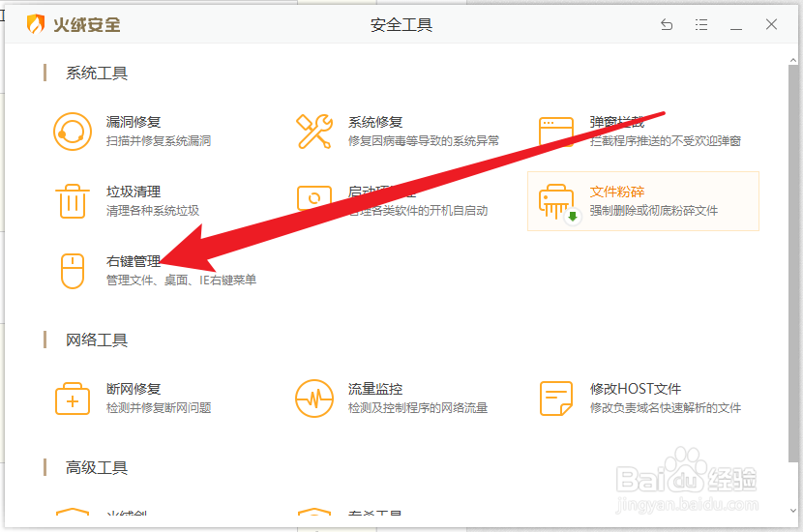This screenshot has height=532, width=803.
Task: Click the 安全工具 window title
Action: [x=401, y=24]
